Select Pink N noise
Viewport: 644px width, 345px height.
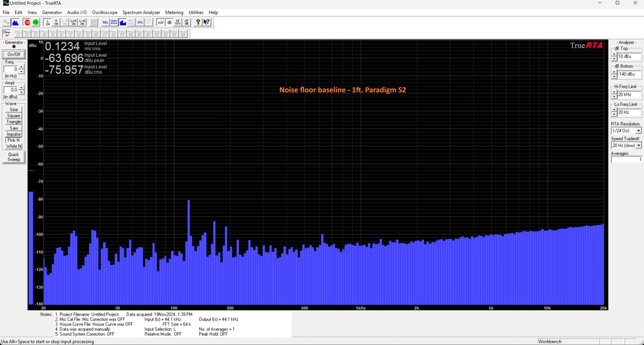pos(14,140)
